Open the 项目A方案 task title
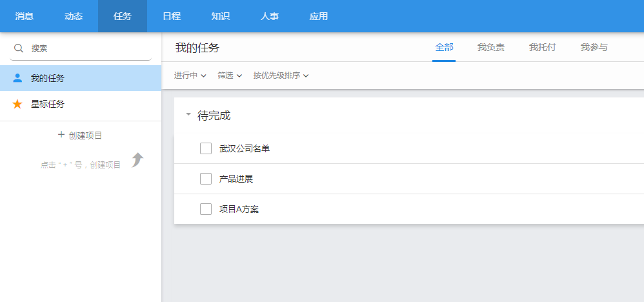 239,210
